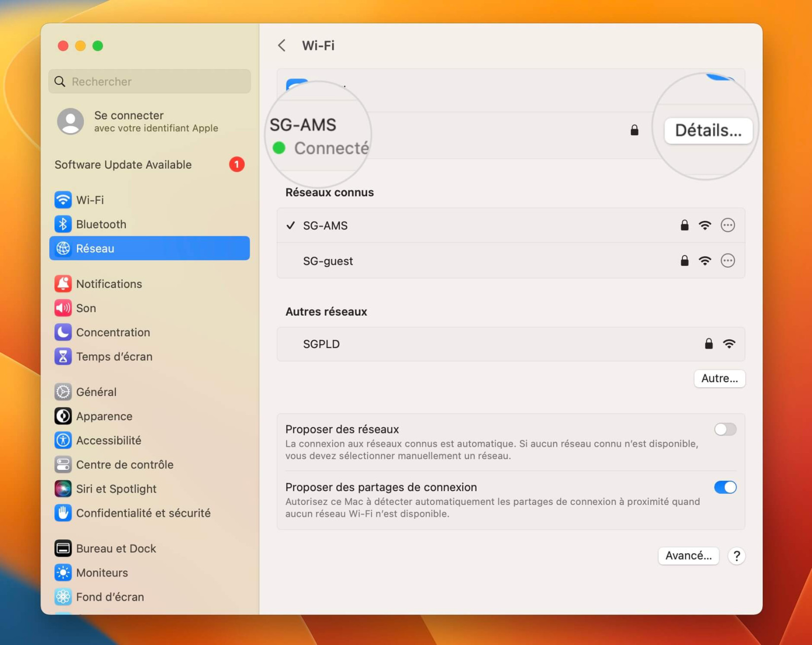Open Accessibilité icon in sidebar

(63, 440)
